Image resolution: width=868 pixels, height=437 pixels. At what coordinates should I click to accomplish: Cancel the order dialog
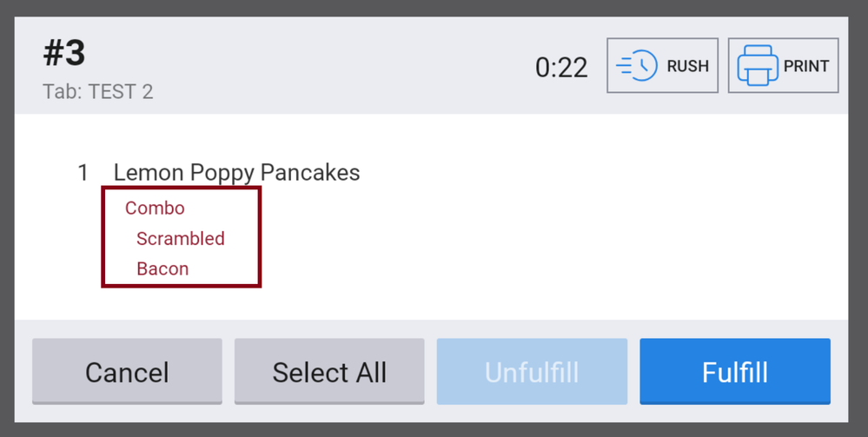127,372
